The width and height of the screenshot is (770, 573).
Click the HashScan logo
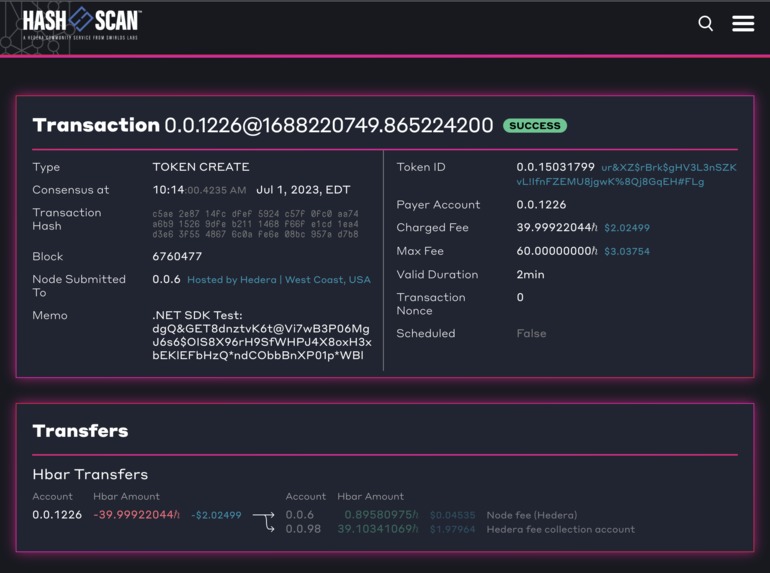(x=82, y=23)
